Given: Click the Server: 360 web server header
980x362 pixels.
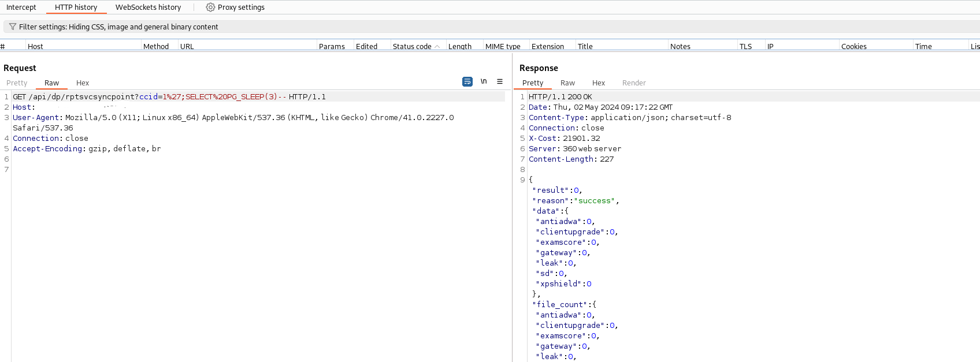Looking at the screenshot, I should [x=575, y=149].
